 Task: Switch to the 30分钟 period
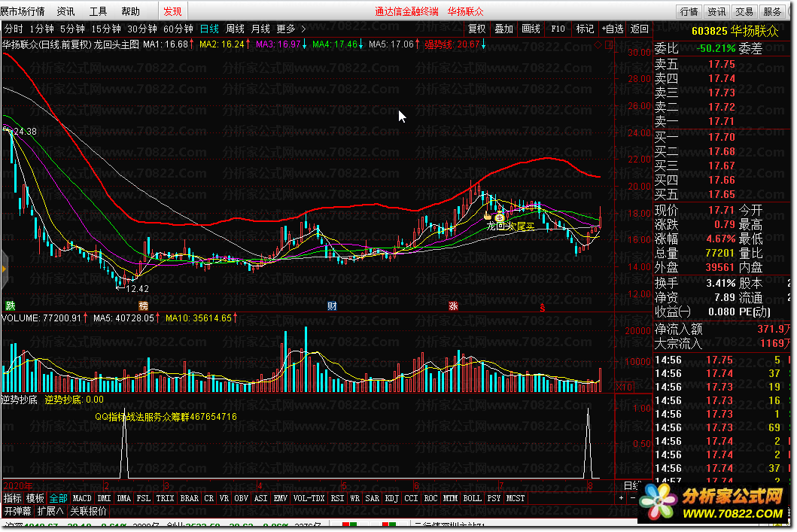point(141,29)
